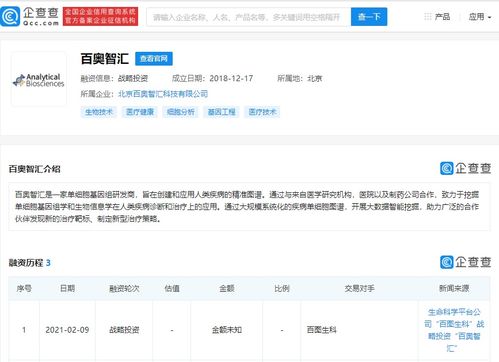Image resolution: width=499 pixels, height=362 pixels.
Task: Click the 比例 column header
Action: coord(282,288)
